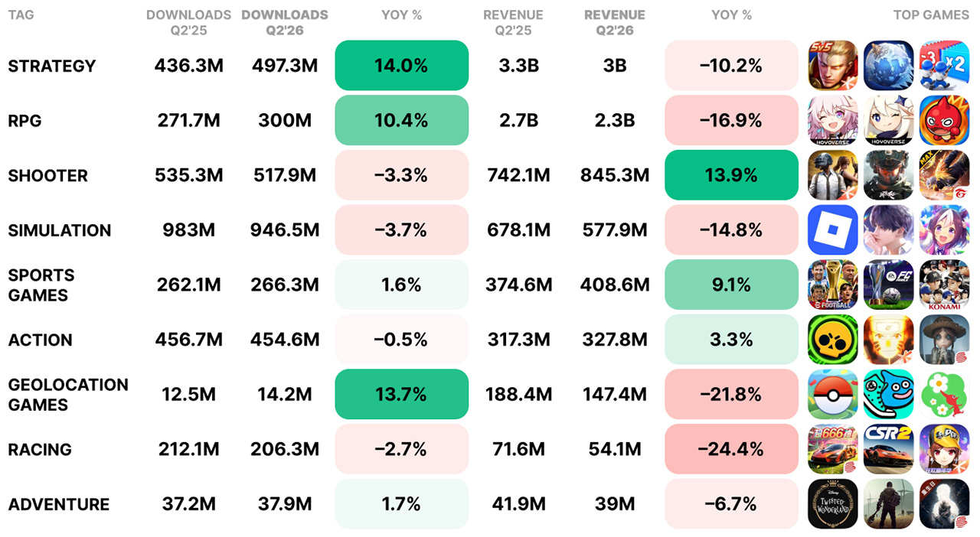Select the Brawl Stars game icon
This screenshot has height=537, width=980.
pos(833,340)
